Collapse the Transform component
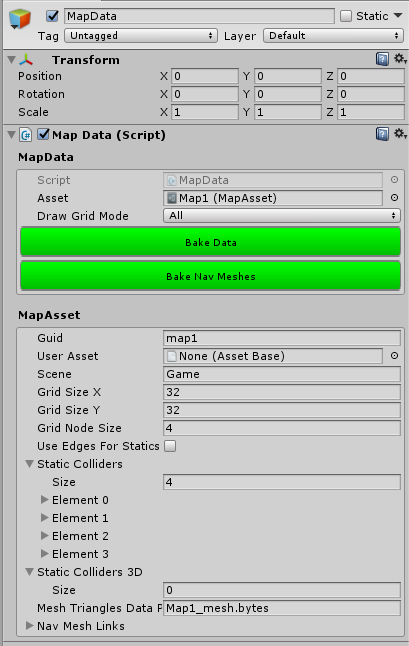 (x=12, y=60)
